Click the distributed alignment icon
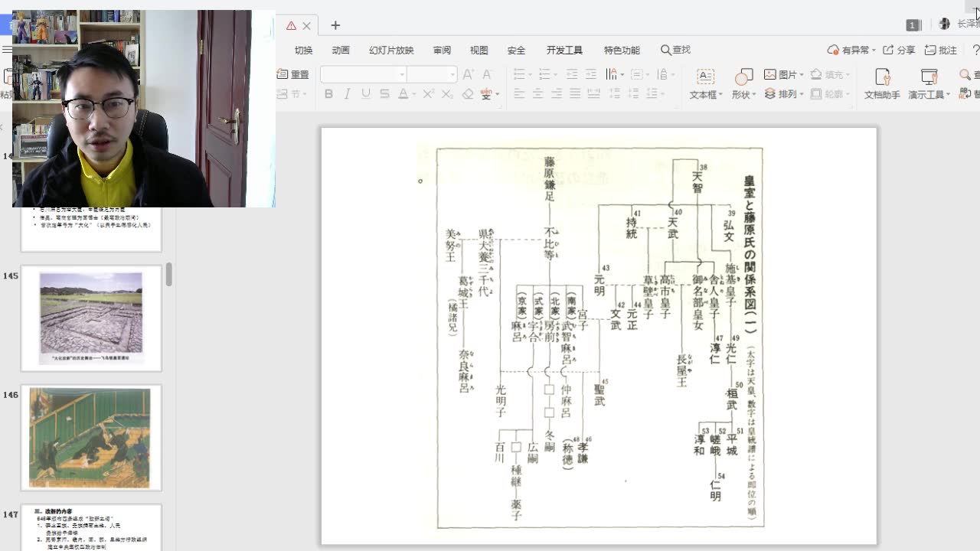Image resolution: width=980 pixels, height=551 pixels. 593,94
